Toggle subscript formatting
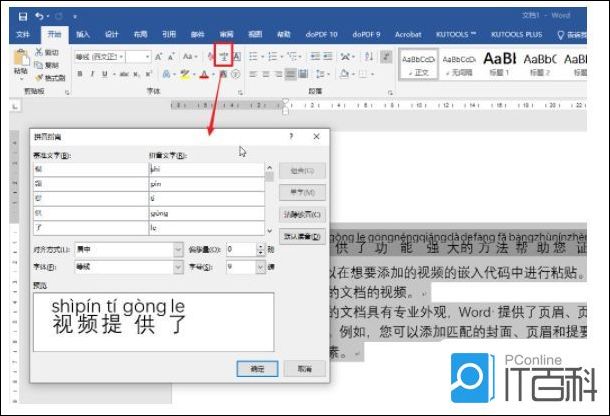 tap(137, 74)
